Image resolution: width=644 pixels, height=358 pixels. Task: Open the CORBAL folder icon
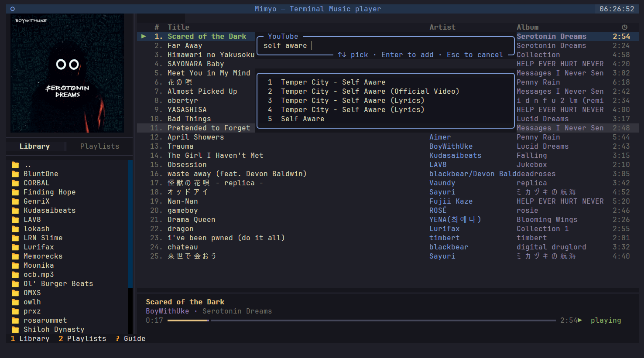[x=15, y=183]
